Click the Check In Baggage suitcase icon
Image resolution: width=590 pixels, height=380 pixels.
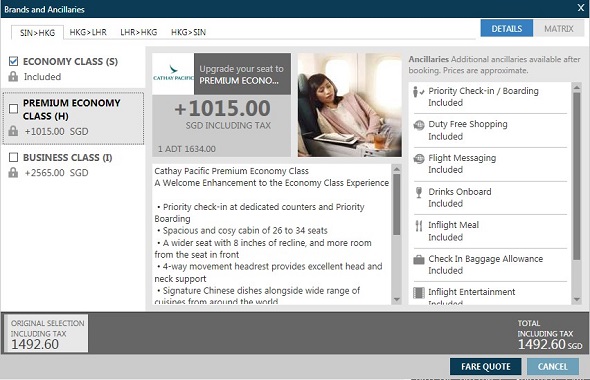click(x=419, y=260)
